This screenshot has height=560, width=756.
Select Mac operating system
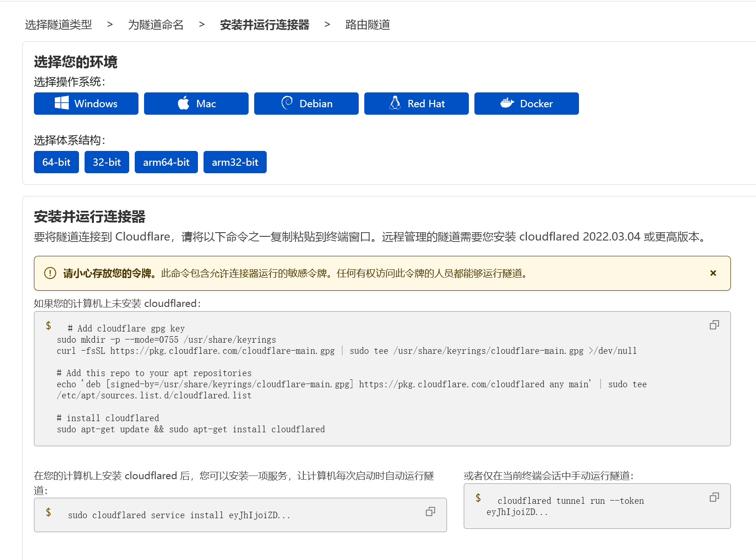pos(196,104)
